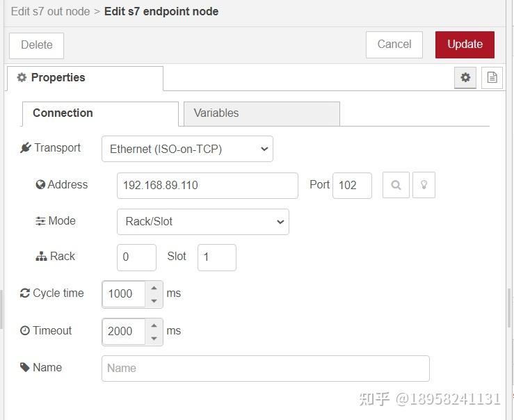Viewport: 514px width, 420px height.
Task: Click the Rack number field
Action: [136, 257]
